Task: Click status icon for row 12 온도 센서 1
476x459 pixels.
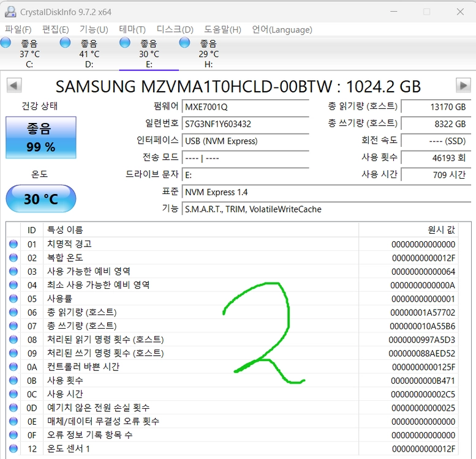Action: (13, 449)
